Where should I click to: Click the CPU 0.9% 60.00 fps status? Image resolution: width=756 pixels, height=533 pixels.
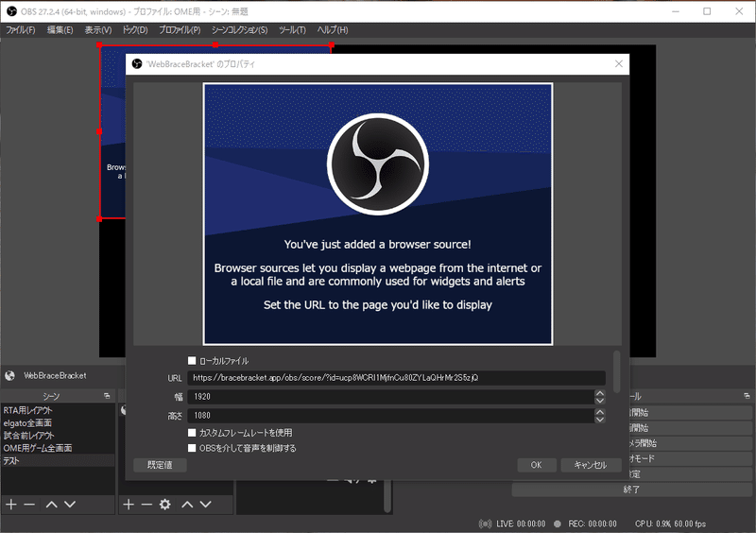pyautogui.click(x=670, y=524)
